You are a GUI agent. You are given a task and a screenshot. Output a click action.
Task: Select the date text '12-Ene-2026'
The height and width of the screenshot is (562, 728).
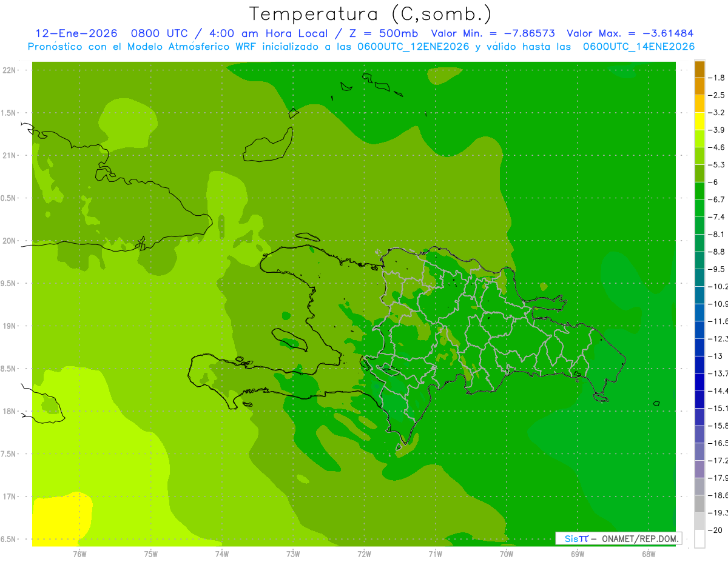(76, 33)
